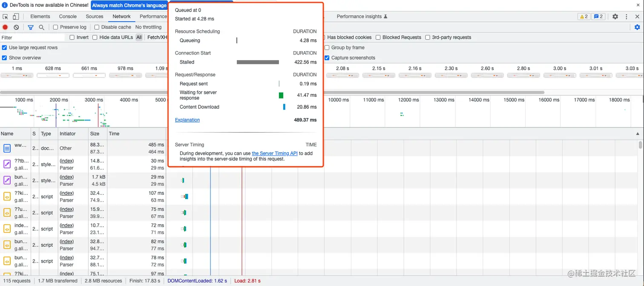The width and height of the screenshot is (644, 286).
Task: Click Load: 2.81 s in status bar
Action: 247,281
